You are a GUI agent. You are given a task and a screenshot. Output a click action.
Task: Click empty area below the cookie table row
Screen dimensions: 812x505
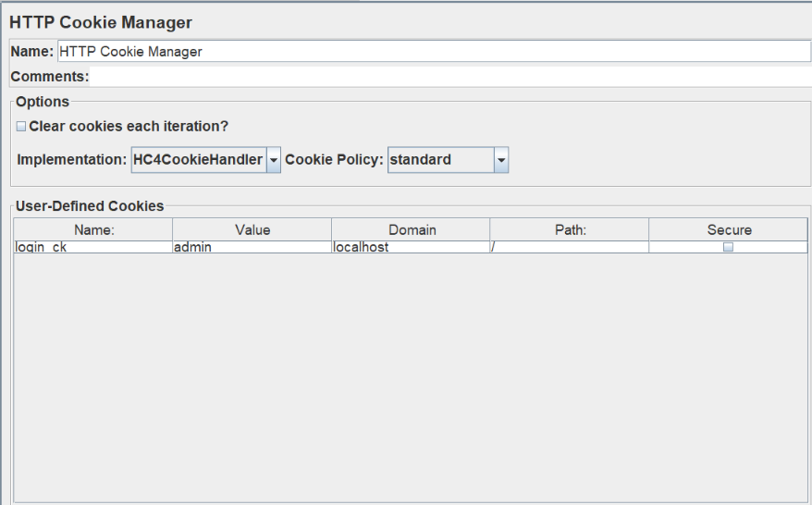(x=411, y=370)
